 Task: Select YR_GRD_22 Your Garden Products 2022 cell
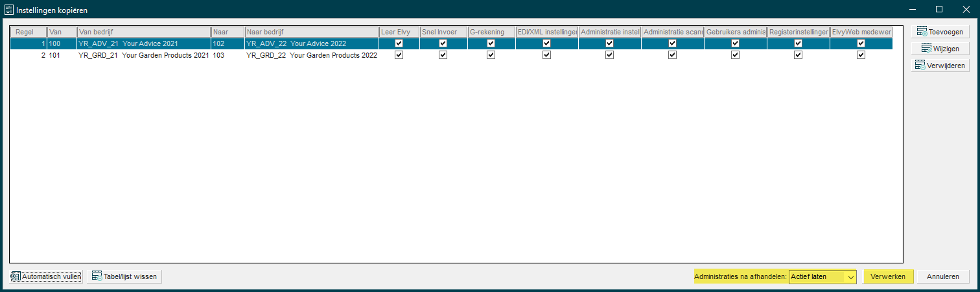click(311, 55)
